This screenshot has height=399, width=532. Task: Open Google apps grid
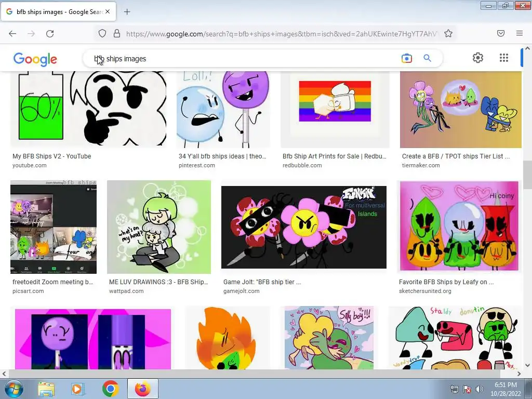pyautogui.click(x=504, y=58)
